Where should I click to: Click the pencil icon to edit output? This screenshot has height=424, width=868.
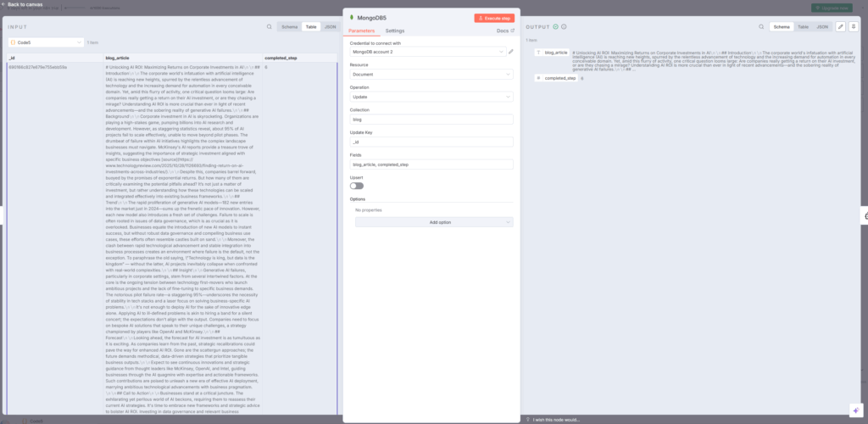[x=840, y=27]
